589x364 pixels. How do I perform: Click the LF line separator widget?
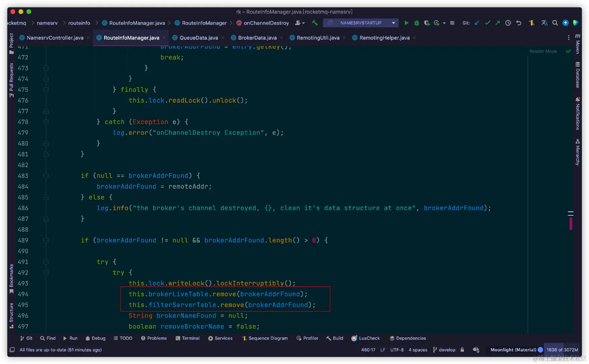coord(383,350)
